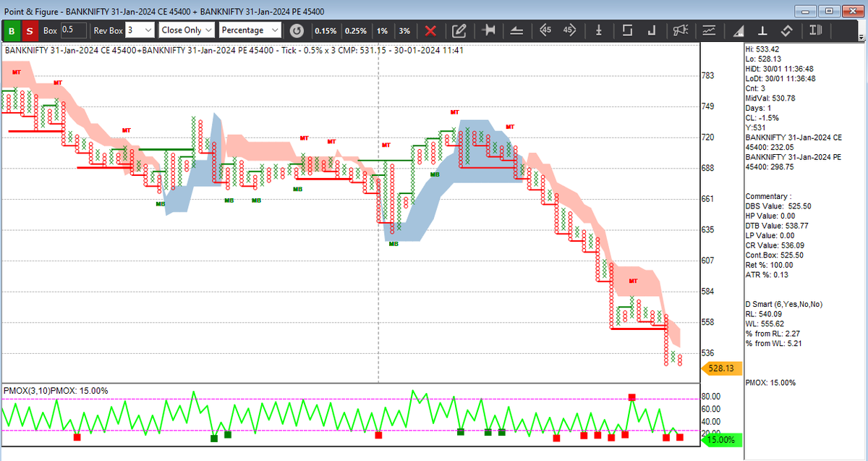Select the 45-degree right trendline tool

pyautogui.click(x=569, y=30)
